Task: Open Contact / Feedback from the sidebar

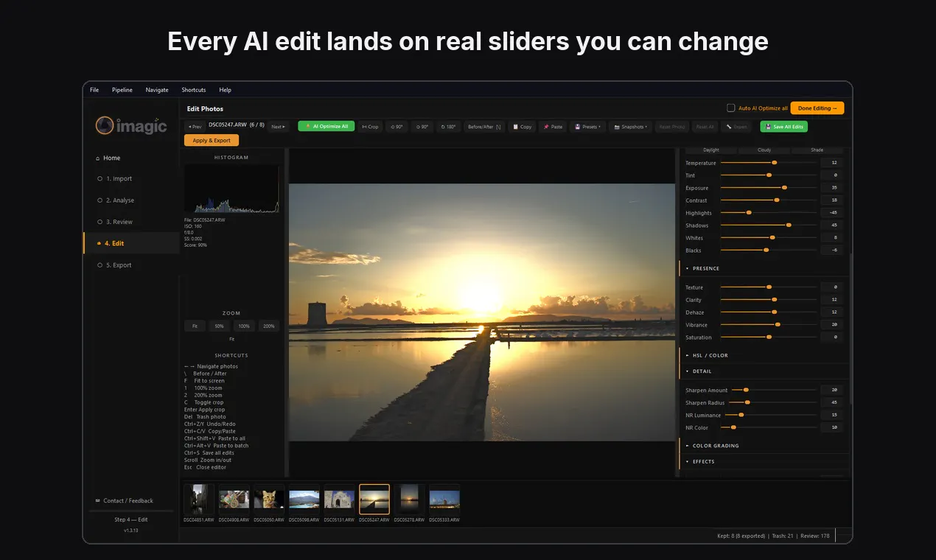Action: [124, 501]
